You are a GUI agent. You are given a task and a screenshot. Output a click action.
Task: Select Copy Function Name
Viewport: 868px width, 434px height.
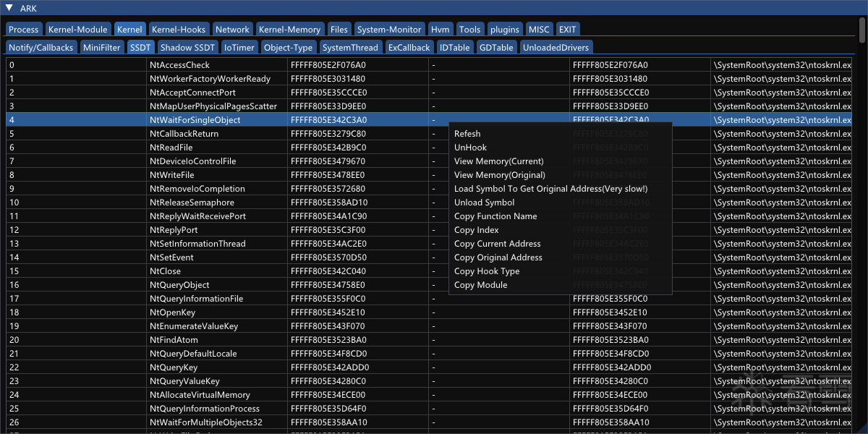(561, 216)
